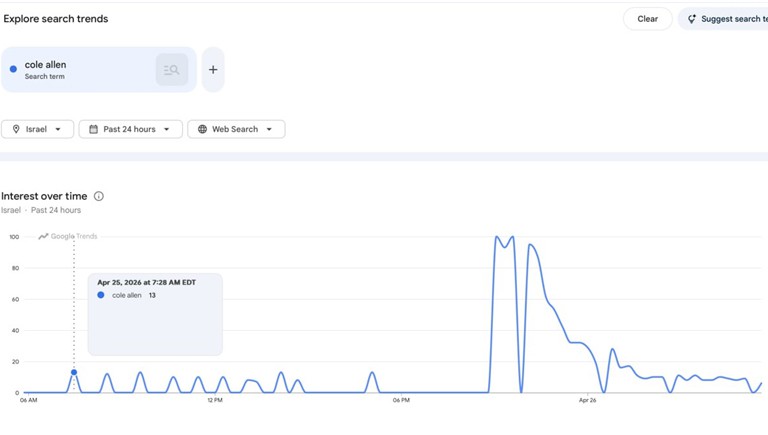Click the highlighted data point on the chart
Image resolution: width=768 pixels, height=435 pixels.
point(74,372)
